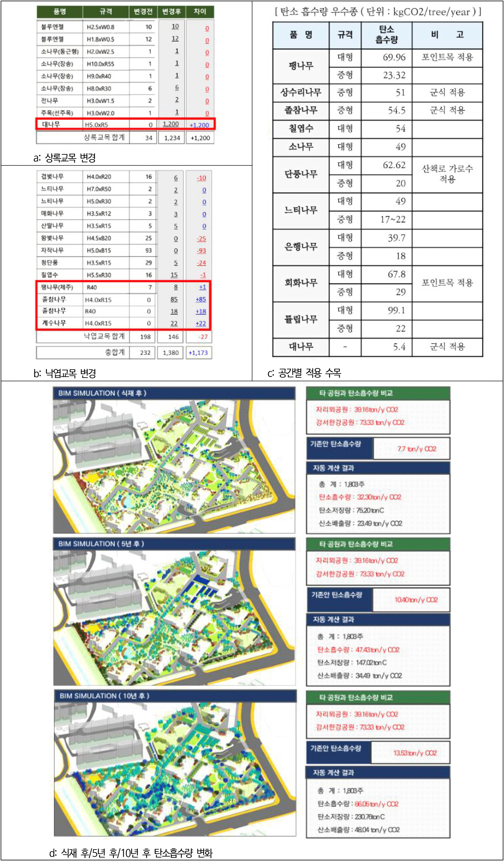Click the -25 difference value for 왕벚나무
This screenshot has width=504, height=861.
point(201,239)
